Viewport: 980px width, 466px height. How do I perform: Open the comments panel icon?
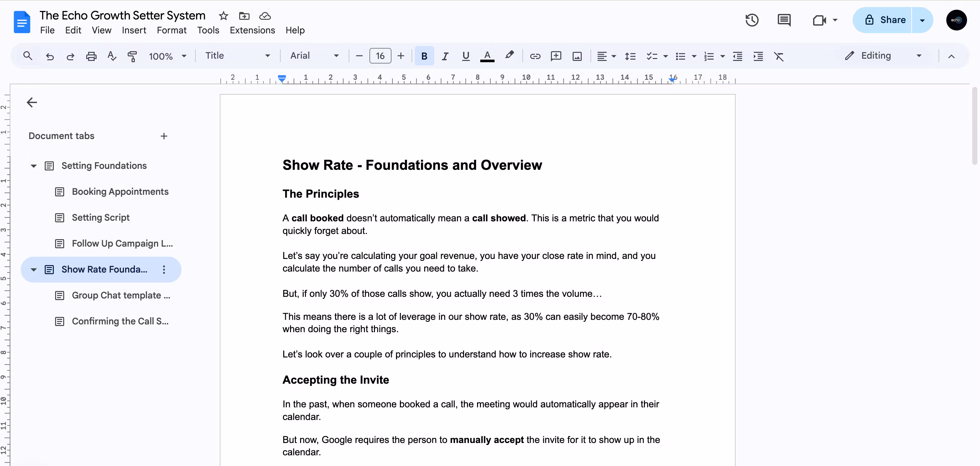pos(784,20)
